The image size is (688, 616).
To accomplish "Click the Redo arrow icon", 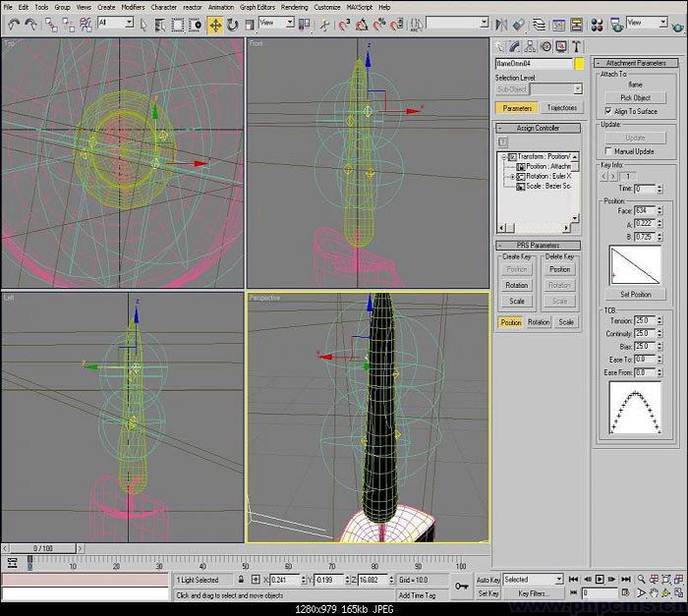I will pos(30,25).
